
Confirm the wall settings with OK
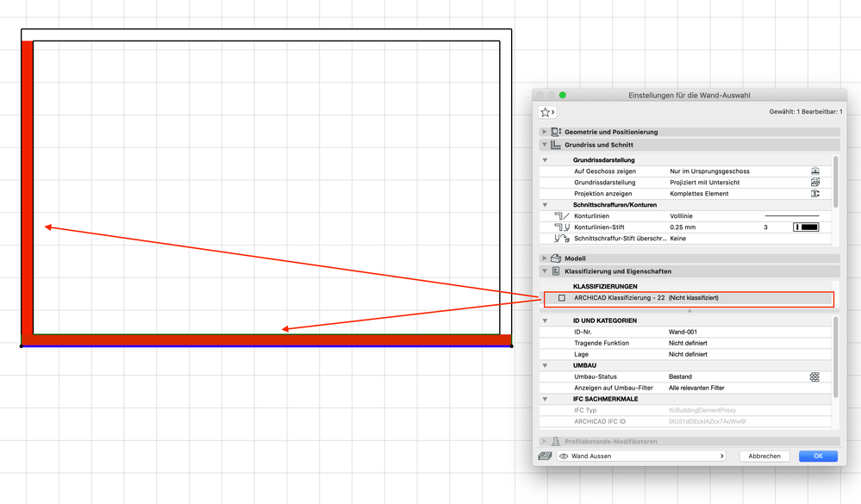coord(818,457)
